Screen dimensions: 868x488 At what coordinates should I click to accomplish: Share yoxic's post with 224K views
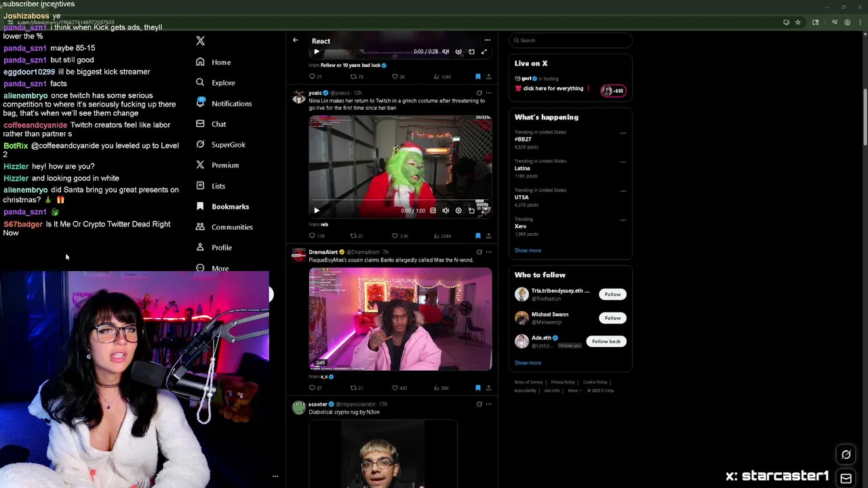tap(488, 236)
